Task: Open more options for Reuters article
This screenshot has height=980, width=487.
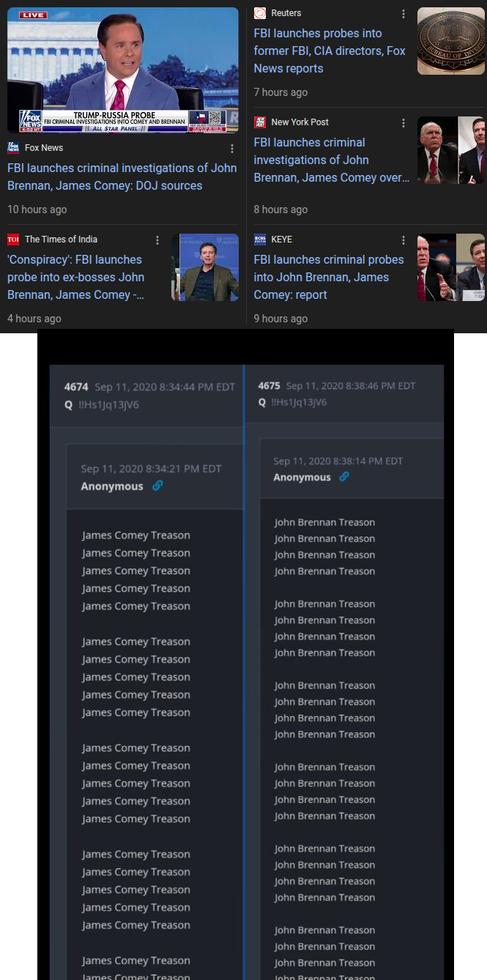Action: click(403, 14)
